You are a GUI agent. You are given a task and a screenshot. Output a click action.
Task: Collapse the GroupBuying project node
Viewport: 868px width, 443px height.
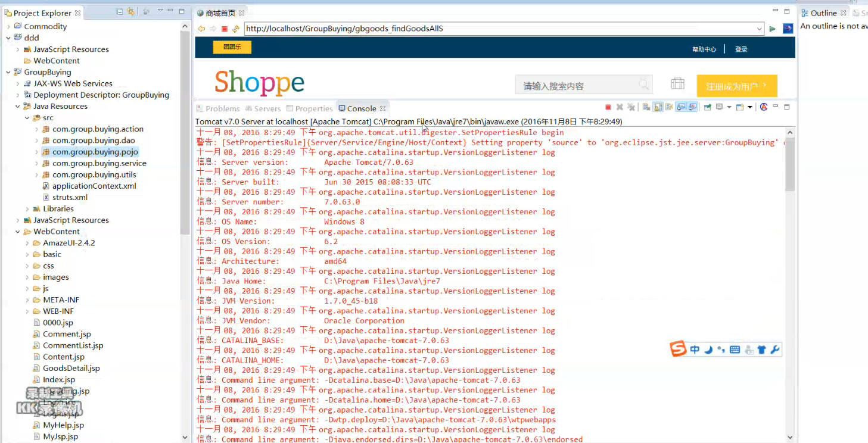click(x=8, y=72)
